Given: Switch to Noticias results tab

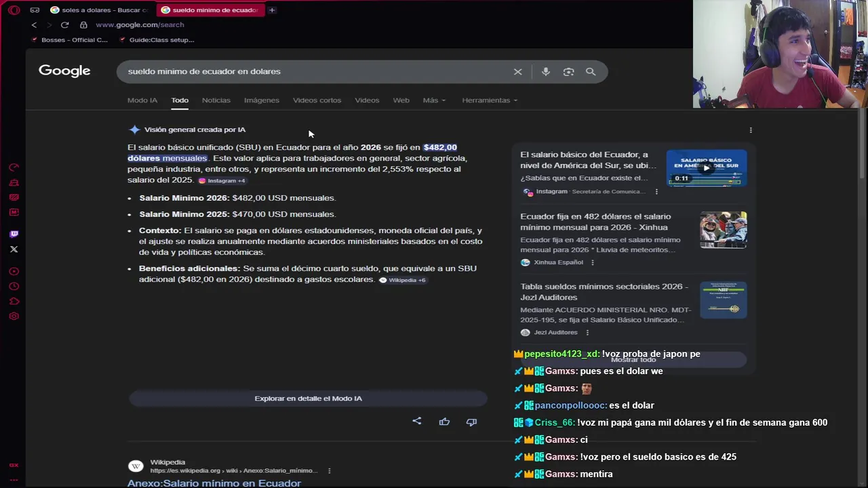Looking at the screenshot, I should point(216,100).
